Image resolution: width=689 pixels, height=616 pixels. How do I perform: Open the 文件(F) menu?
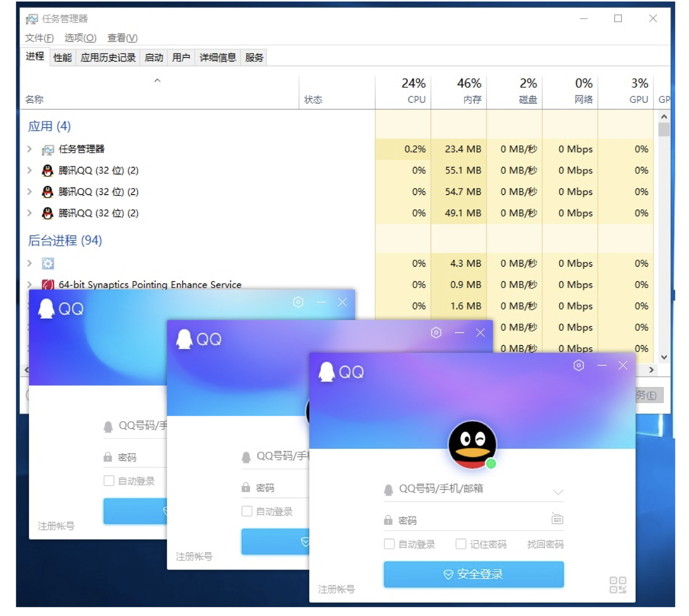pyautogui.click(x=39, y=38)
